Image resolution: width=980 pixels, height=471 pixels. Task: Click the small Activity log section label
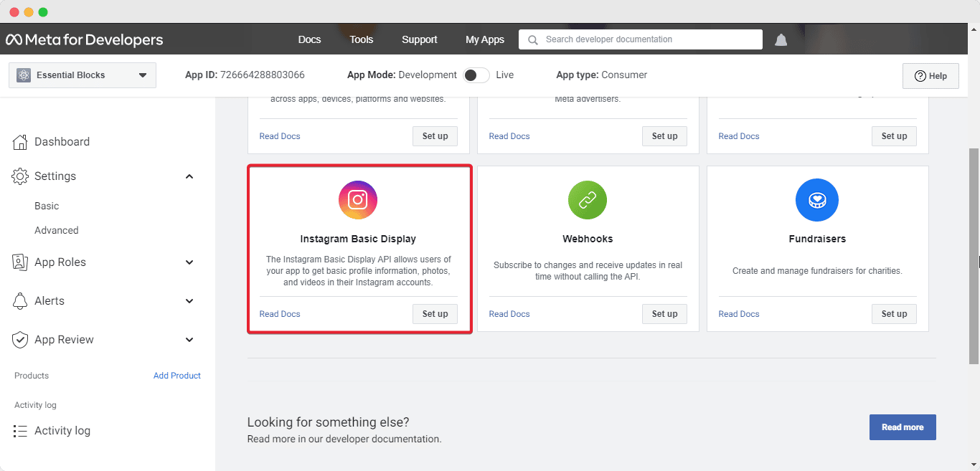35,405
